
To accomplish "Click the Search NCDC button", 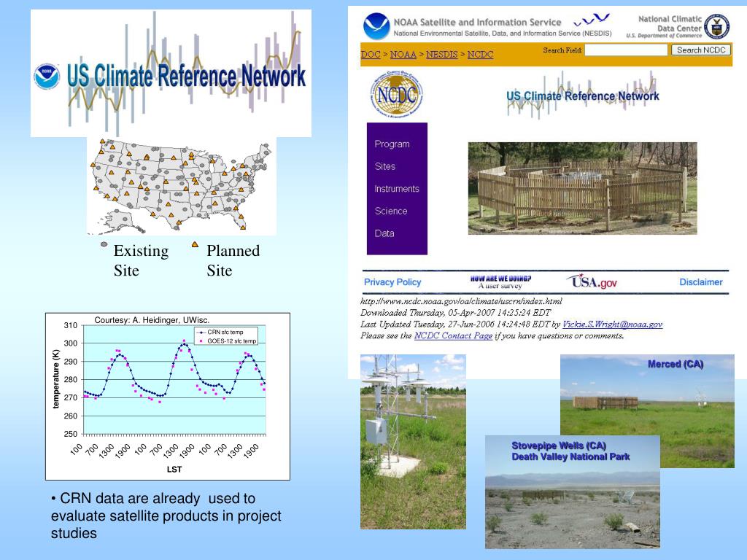I will pos(701,50).
